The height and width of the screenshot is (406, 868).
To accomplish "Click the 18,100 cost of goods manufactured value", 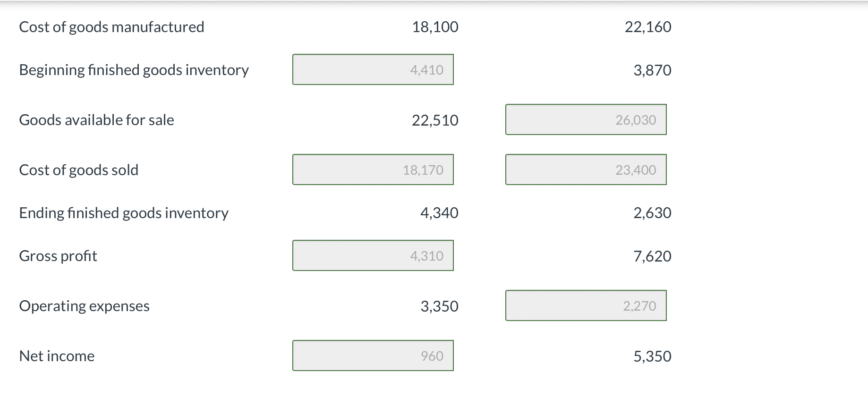I will (435, 27).
